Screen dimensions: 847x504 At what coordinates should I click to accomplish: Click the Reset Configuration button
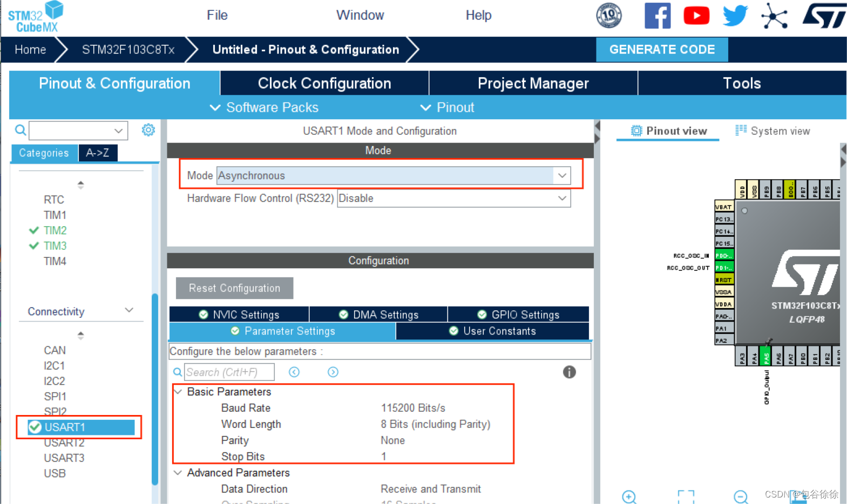pos(234,288)
